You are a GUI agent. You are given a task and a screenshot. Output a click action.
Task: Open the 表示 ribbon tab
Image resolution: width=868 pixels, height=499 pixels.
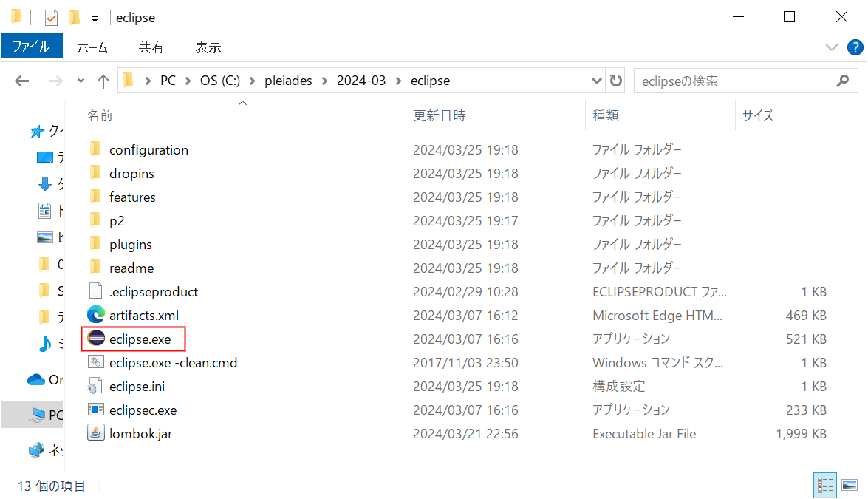click(x=208, y=47)
